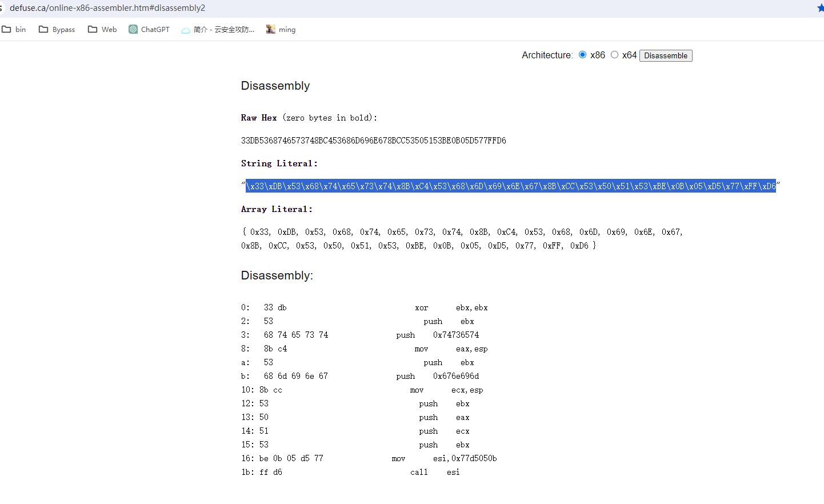
Task: Click the first line of array literal
Action: pyautogui.click(x=462, y=232)
